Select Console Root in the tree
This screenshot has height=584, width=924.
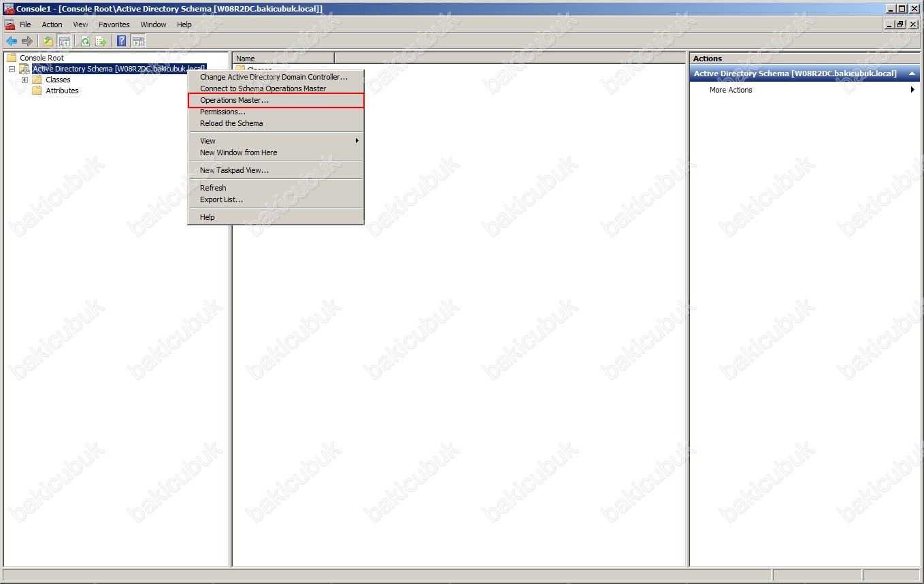click(x=42, y=58)
